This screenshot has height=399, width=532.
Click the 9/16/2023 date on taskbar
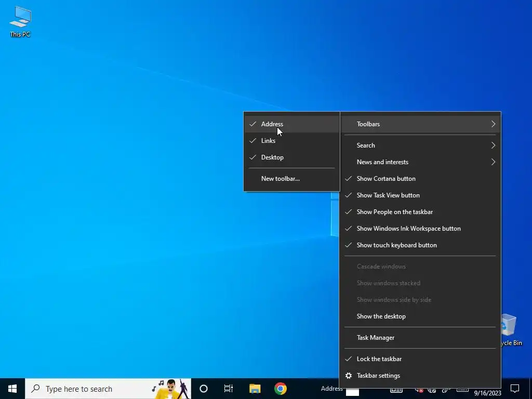pyautogui.click(x=487, y=393)
